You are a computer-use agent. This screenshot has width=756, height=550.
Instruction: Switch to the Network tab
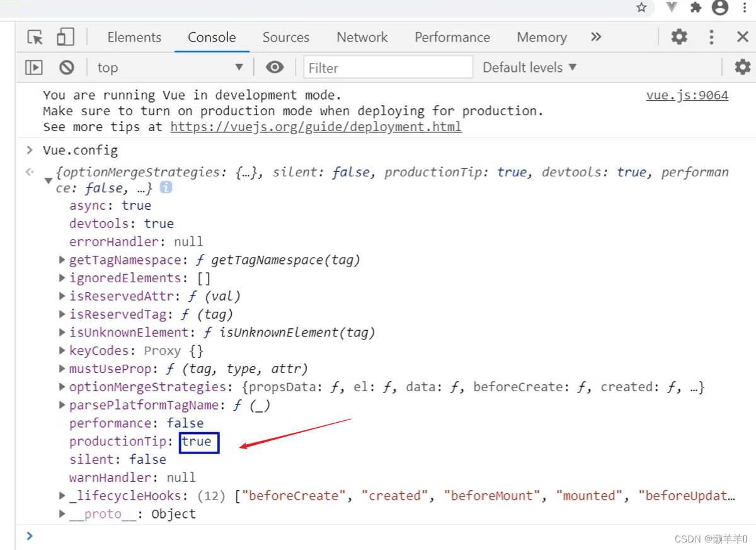click(362, 37)
